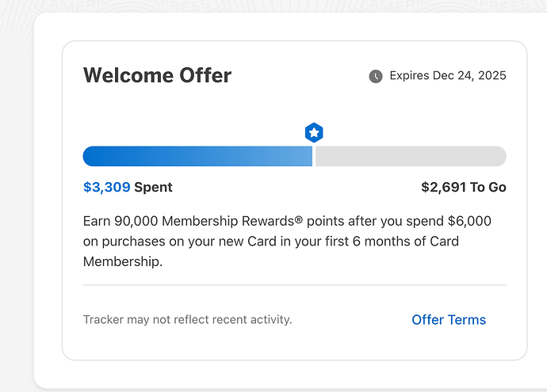547x392 pixels.
Task: Click the "Tracker may not reflect recent activity" note
Action: click(187, 320)
